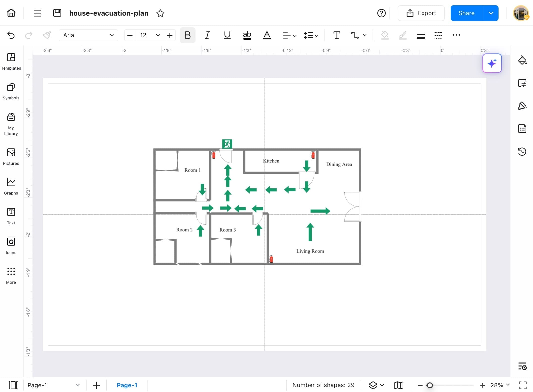
Task: Open the Graphs panel
Action: coord(11,186)
